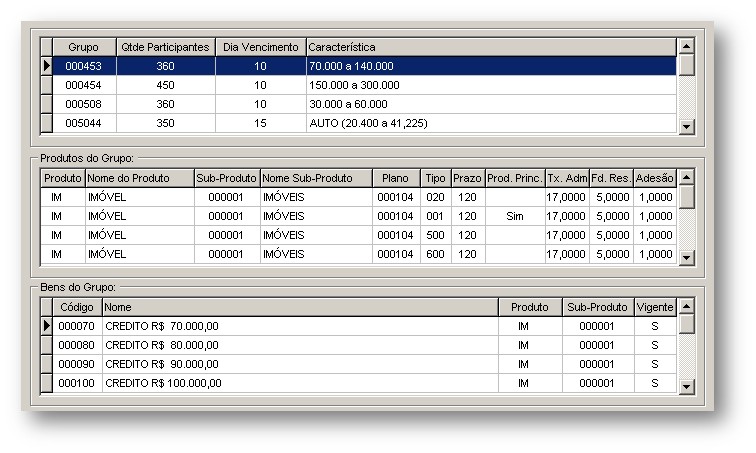Click the Nome header in Bens table
This screenshot has width=756, height=453.
click(x=300, y=307)
